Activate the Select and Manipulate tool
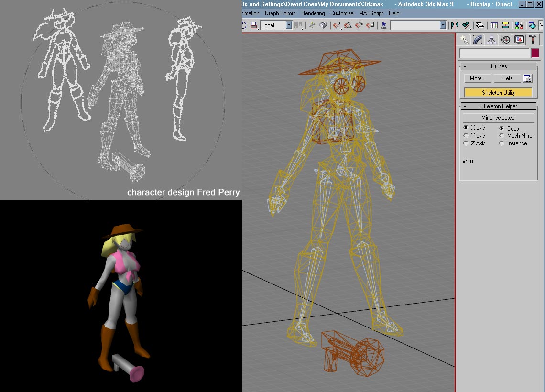Image resolution: width=545 pixels, height=392 pixels. click(x=312, y=25)
